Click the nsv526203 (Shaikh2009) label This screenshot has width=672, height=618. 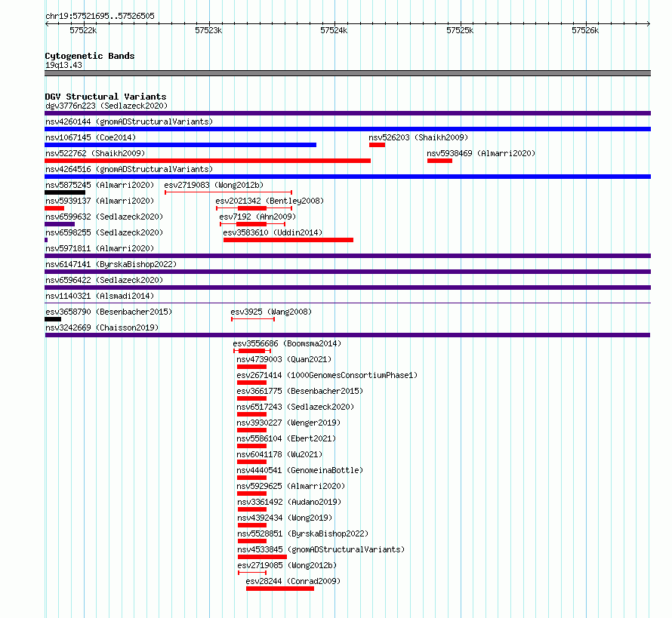click(x=418, y=137)
